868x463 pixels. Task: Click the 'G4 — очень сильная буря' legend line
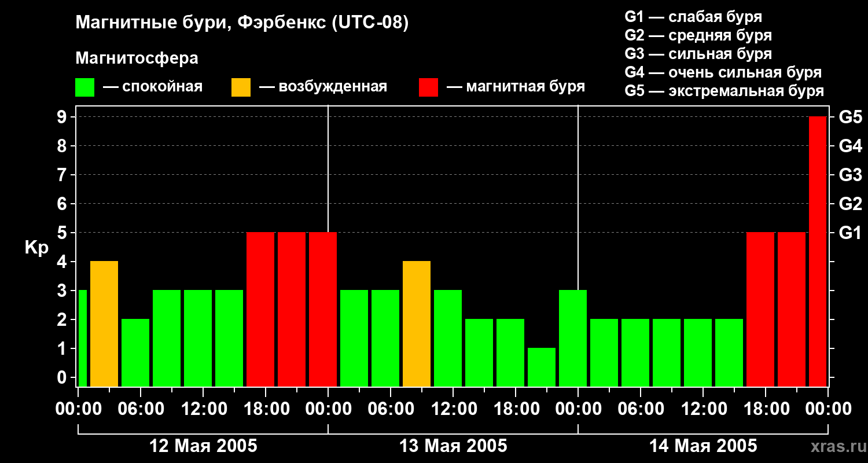tap(723, 72)
